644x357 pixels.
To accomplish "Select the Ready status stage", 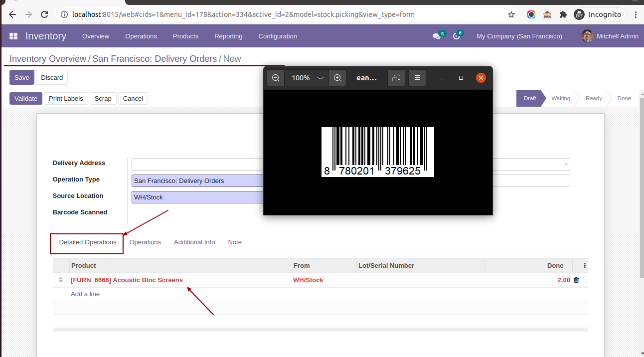I will click(x=594, y=98).
